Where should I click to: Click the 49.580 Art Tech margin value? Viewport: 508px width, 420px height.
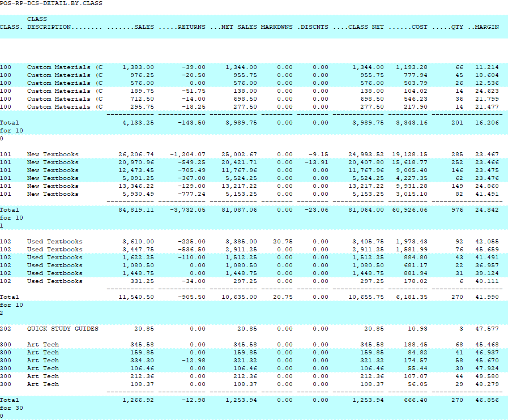[x=487, y=376]
